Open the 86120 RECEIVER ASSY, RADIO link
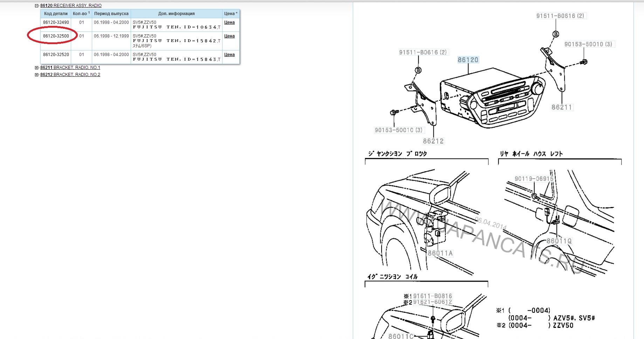The height and width of the screenshot is (339, 644). [x=71, y=6]
